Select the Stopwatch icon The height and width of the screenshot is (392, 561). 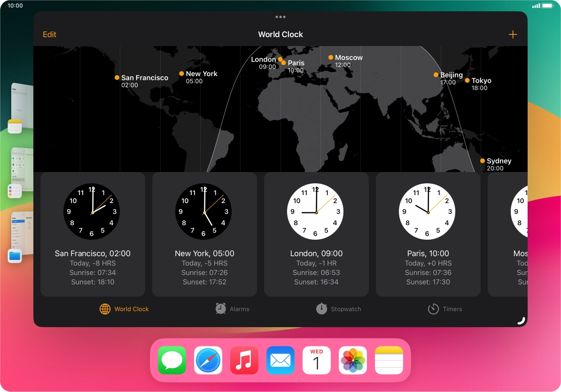pyautogui.click(x=321, y=309)
